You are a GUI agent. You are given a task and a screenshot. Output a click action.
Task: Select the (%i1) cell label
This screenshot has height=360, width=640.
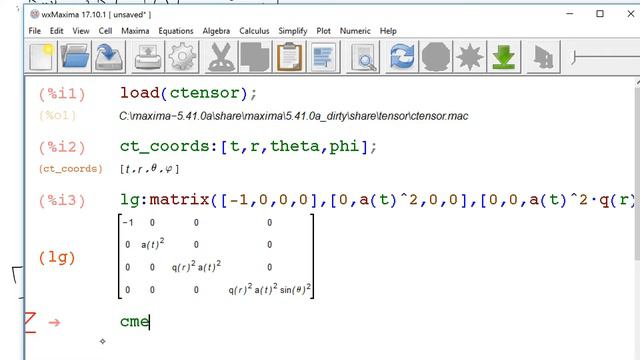coord(62,94)
